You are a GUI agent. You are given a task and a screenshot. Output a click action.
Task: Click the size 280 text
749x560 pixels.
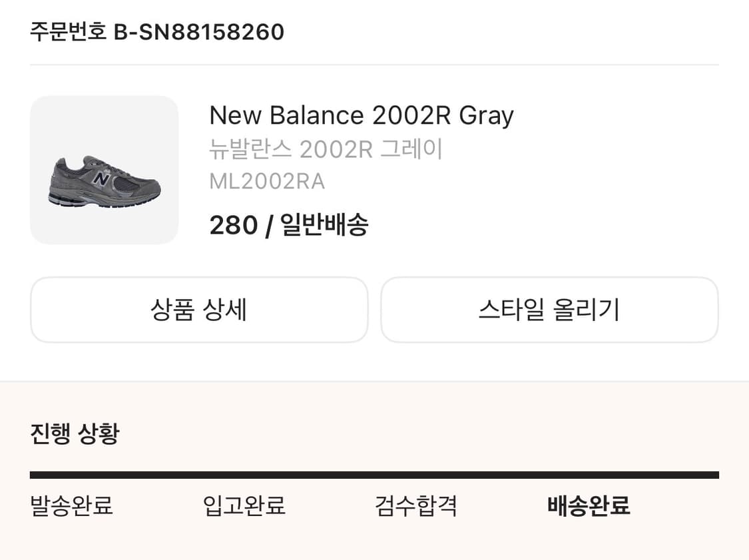tap(233, 225)
